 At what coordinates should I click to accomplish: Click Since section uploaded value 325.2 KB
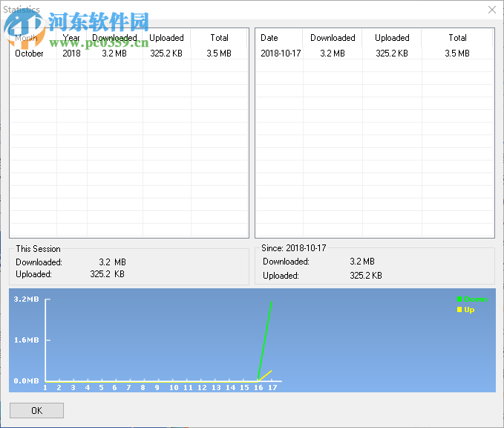click(366, 276)
